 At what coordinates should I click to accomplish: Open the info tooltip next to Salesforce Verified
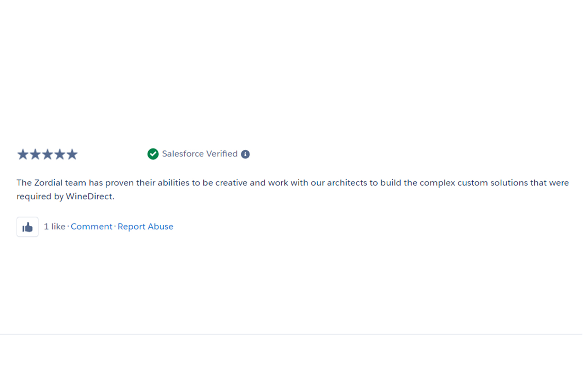[x=245, y=154]
